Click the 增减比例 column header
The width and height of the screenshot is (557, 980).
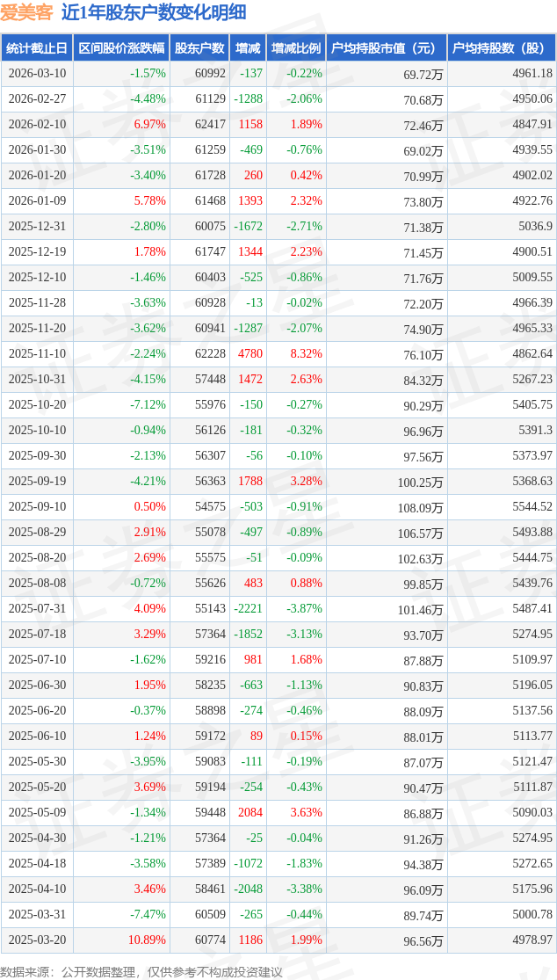coord(296,48)
